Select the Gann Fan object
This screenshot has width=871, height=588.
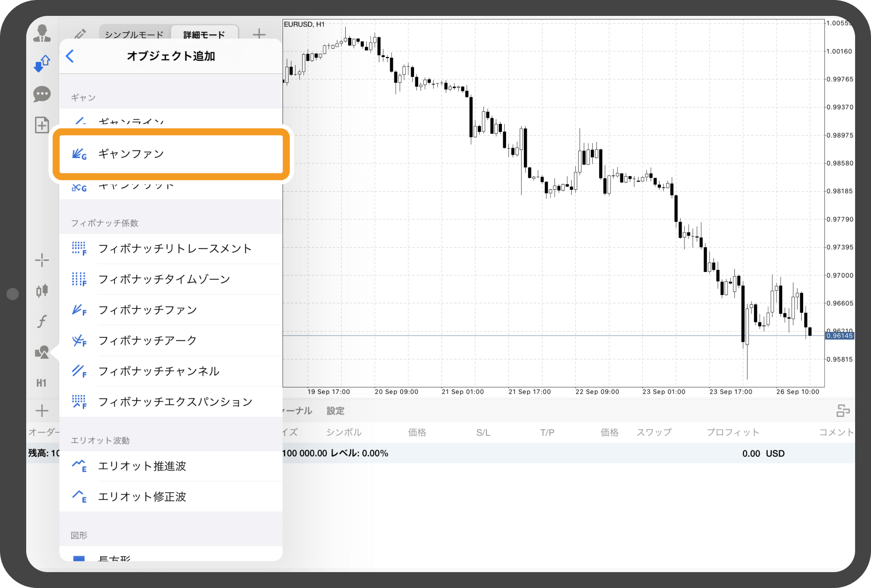(x=171, y=154)
